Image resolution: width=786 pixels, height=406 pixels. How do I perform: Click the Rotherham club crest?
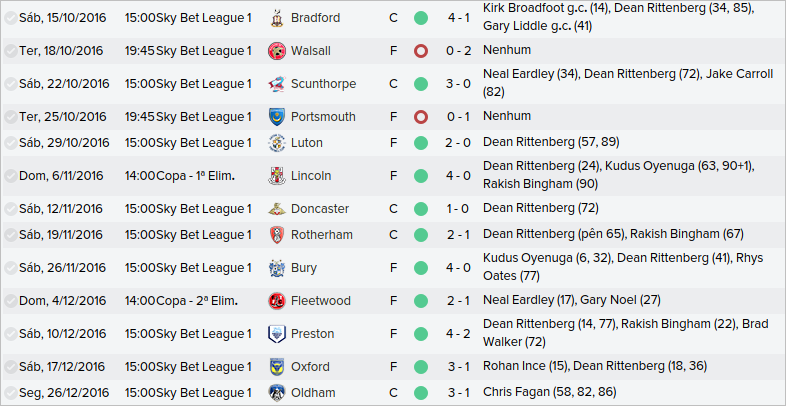coord(276,235)
